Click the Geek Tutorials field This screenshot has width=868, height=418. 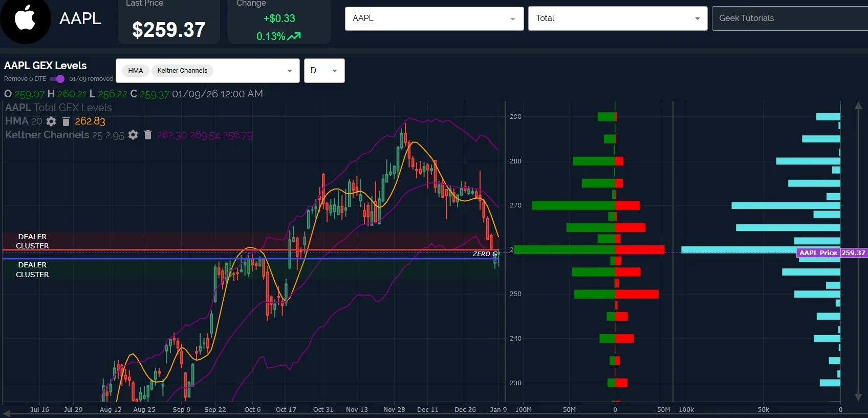coord(790,18)
